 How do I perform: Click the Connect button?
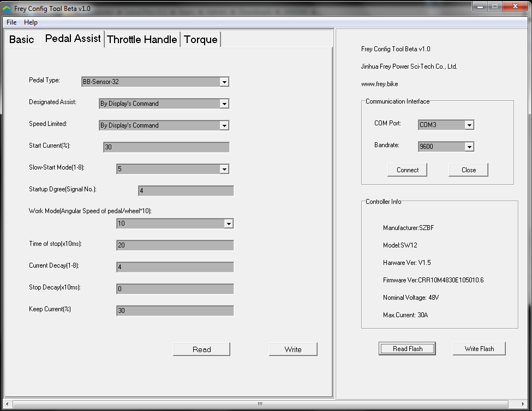pos(408,170)
